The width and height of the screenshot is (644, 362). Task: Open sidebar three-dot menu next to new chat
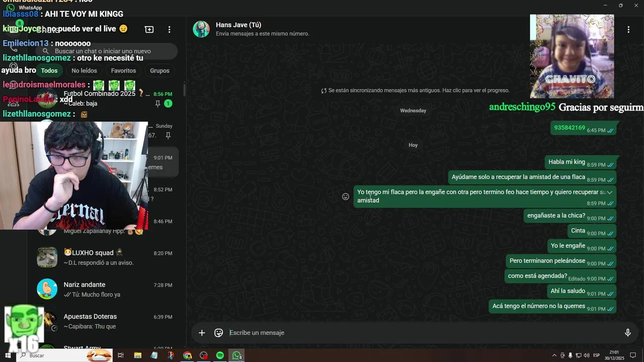(x=170, y=30)
